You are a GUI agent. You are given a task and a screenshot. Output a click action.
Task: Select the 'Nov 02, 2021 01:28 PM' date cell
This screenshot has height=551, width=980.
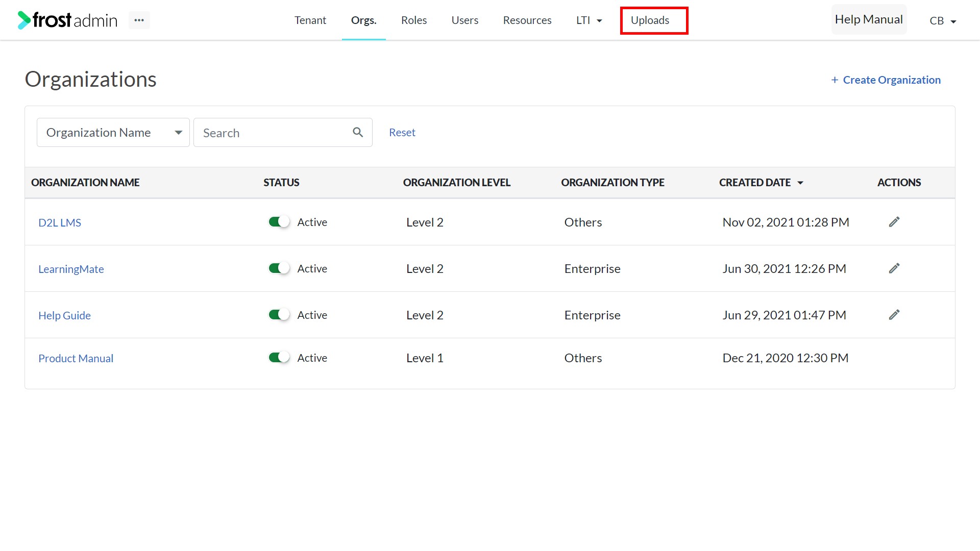coord(786,222)
